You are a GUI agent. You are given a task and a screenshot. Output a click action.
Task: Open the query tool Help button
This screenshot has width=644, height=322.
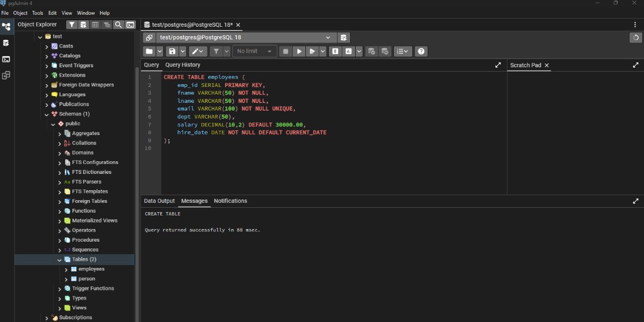pyautogui.click(x=421, y=51)
